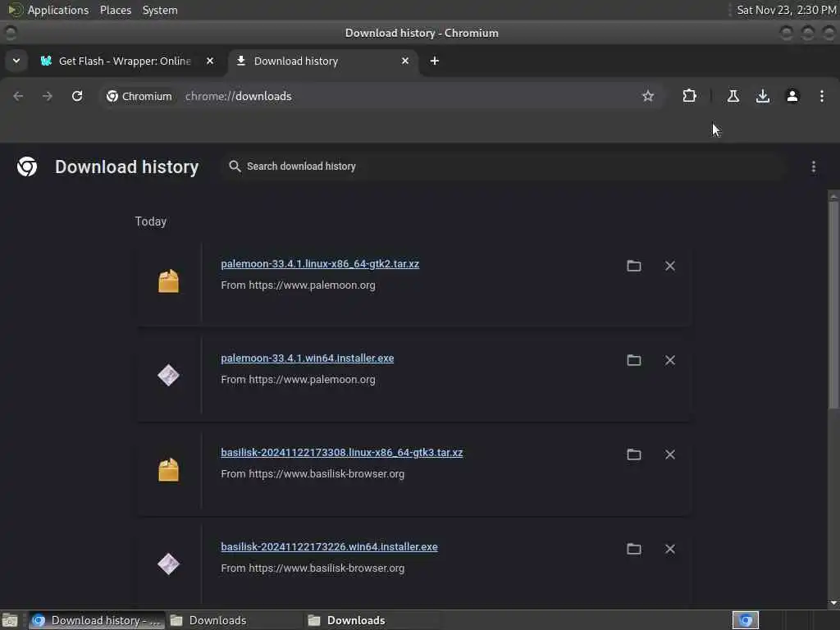The height and width of the screenshot is (630, 840).
Task: Open the profile avatar menu
Action: [792, 96]
